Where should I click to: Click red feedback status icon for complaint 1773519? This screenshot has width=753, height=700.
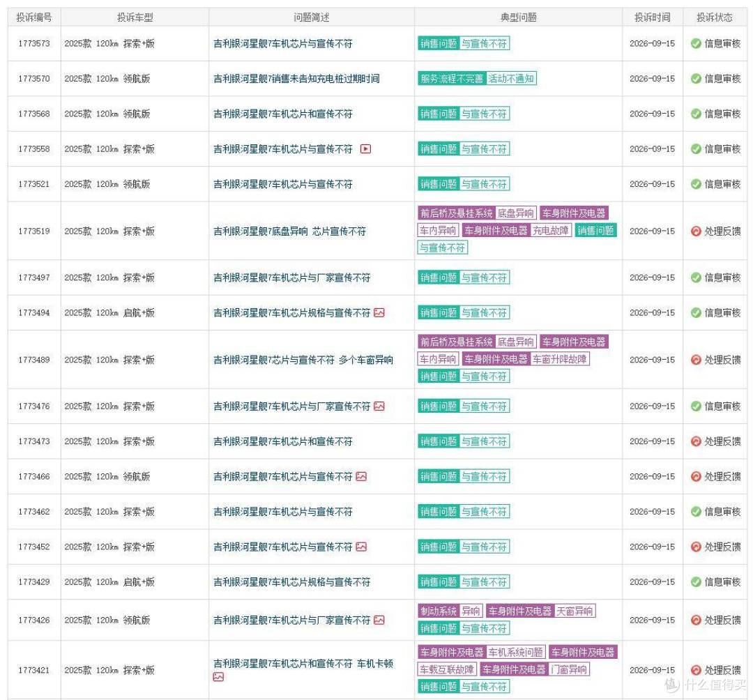click(x=696, y=231)
